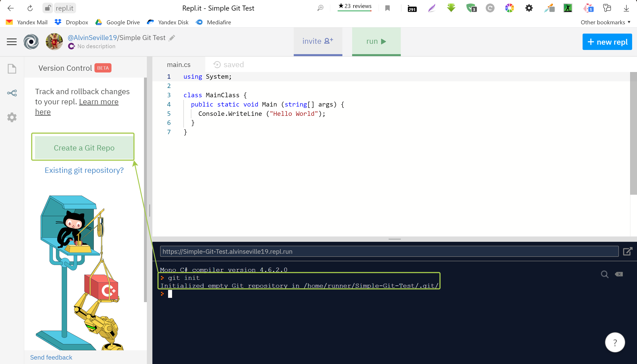
Task: Open Yandex Mail bookmark
Action: [27, 22]
